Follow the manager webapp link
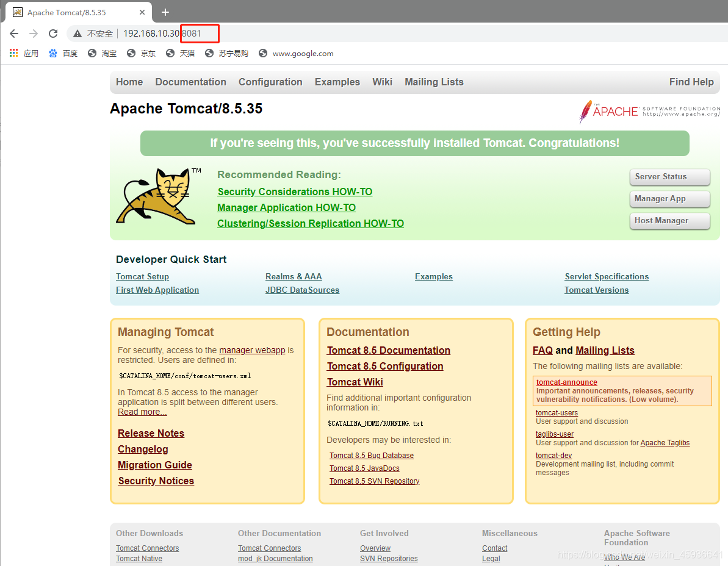This screenshot has width=728, height=566. pos(252,350)
